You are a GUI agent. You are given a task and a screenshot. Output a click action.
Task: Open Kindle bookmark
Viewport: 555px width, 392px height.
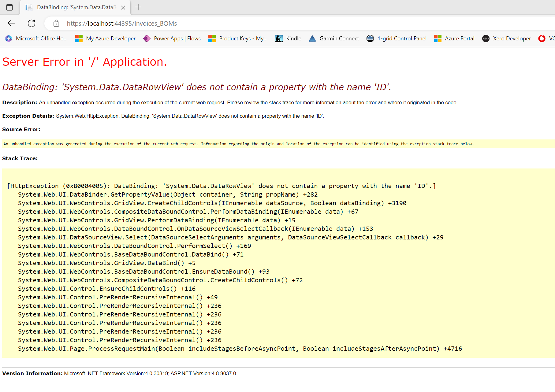(x=288, y=39)
